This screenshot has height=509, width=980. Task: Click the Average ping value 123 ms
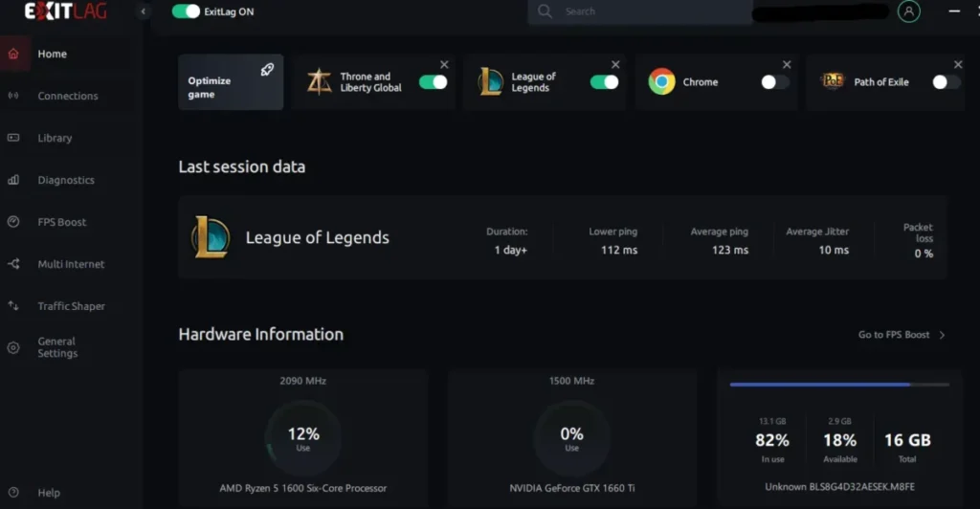(730, 250)
